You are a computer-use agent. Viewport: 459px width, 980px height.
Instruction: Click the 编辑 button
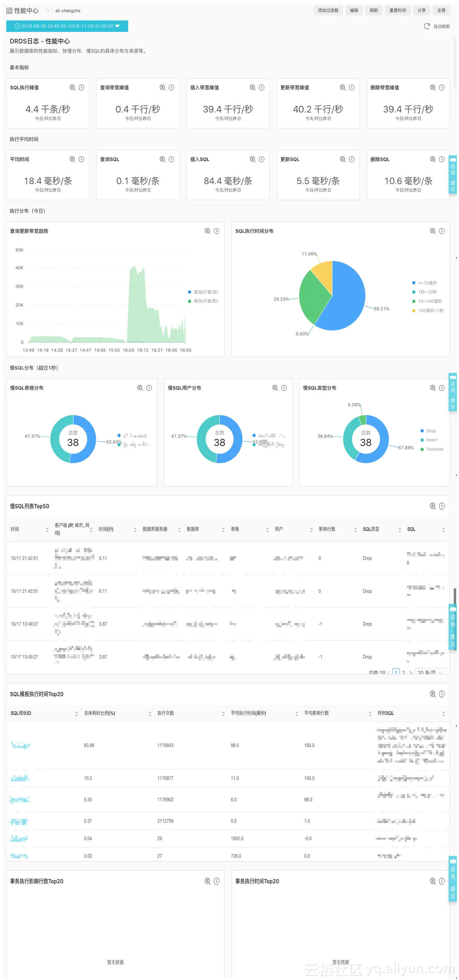pyautogui.click(x=354, y=10)
